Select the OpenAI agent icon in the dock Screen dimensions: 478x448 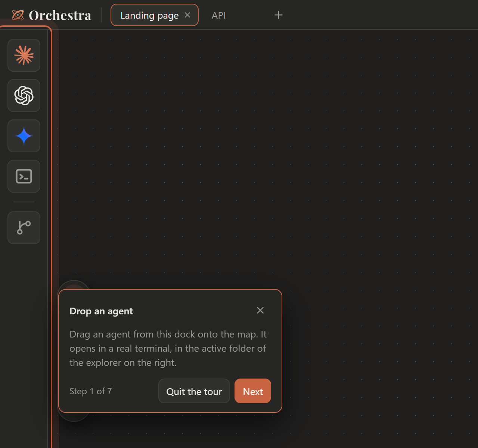[x=24, y=96]
